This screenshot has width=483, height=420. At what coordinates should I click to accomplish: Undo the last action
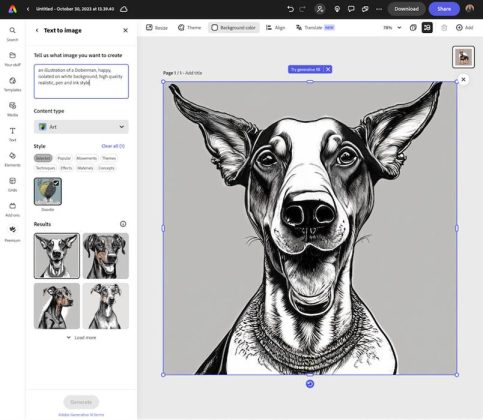290,9
